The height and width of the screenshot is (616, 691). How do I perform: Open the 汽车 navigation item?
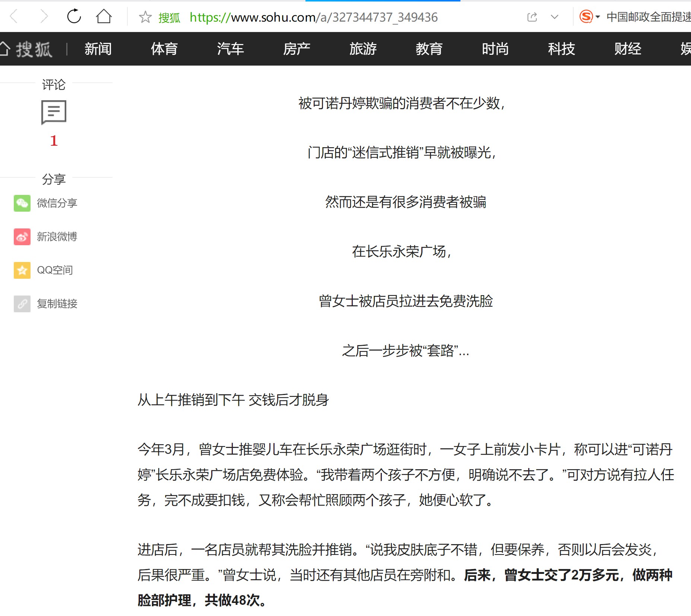231,49
